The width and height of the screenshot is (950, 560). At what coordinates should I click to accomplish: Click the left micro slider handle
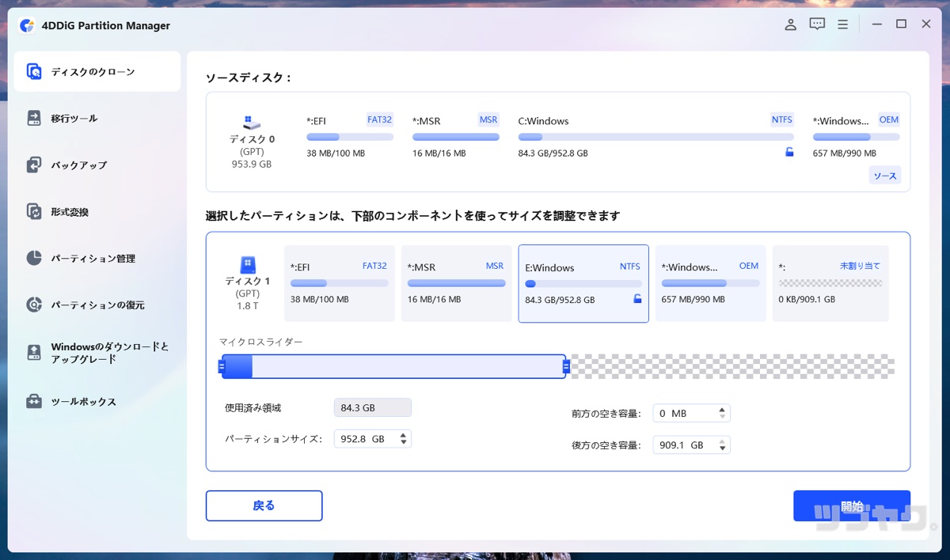click(221, 366)
